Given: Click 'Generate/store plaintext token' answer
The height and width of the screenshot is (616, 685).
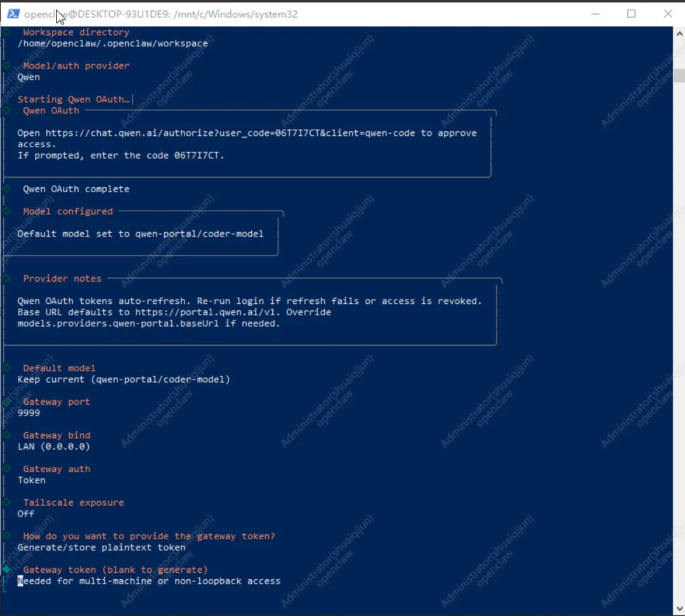Looking at the screenshot, I should (x=101, y=547).
